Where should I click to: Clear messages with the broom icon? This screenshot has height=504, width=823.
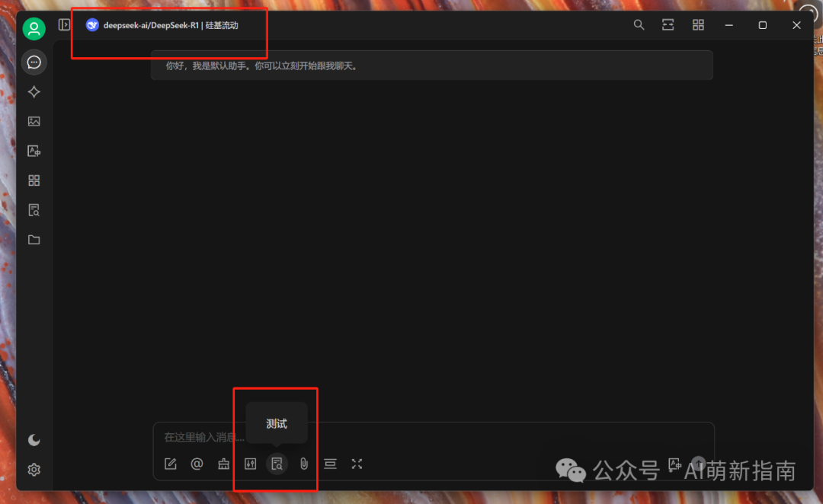pyautogui.click(x=223, y=464)
